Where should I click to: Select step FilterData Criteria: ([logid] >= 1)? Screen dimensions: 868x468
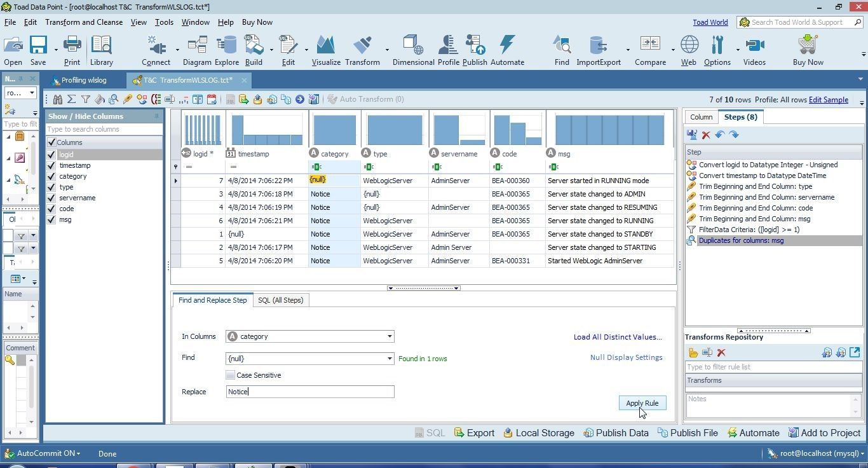(x=749, y=230)
